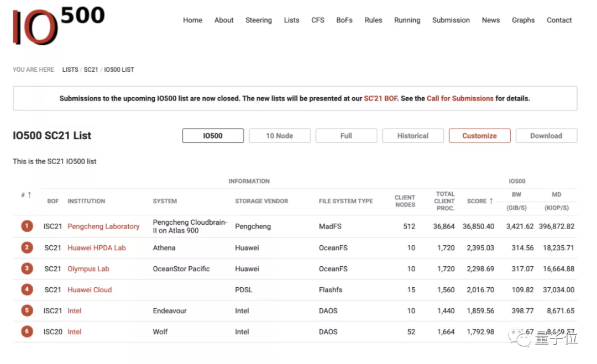The height and width of the screenshot is (364, 597).
Task: Click the rank 4 badge icon
Action: point(27,290)
